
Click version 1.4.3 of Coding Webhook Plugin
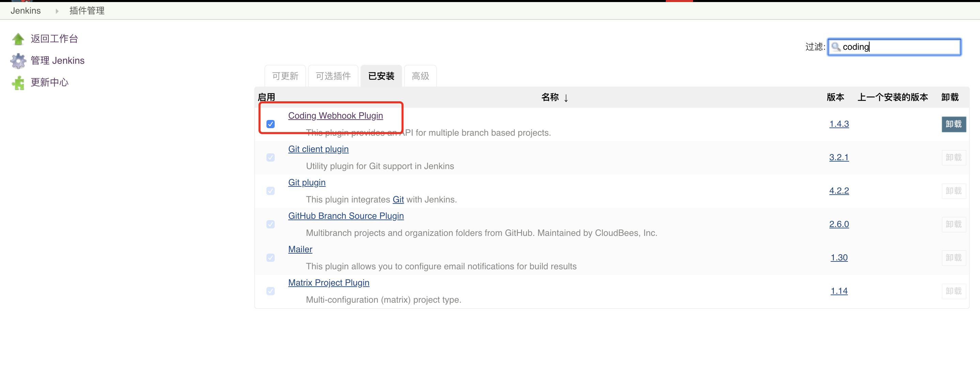coord(839,124)
